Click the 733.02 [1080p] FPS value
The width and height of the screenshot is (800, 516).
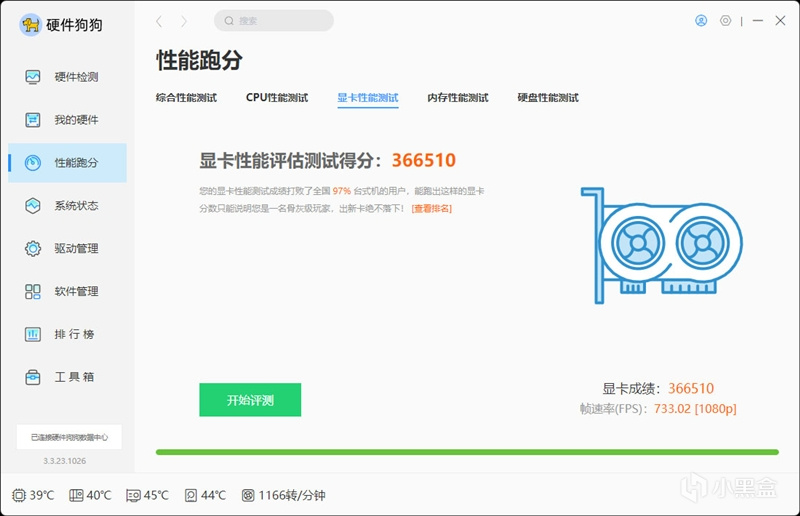click(695, 409)
